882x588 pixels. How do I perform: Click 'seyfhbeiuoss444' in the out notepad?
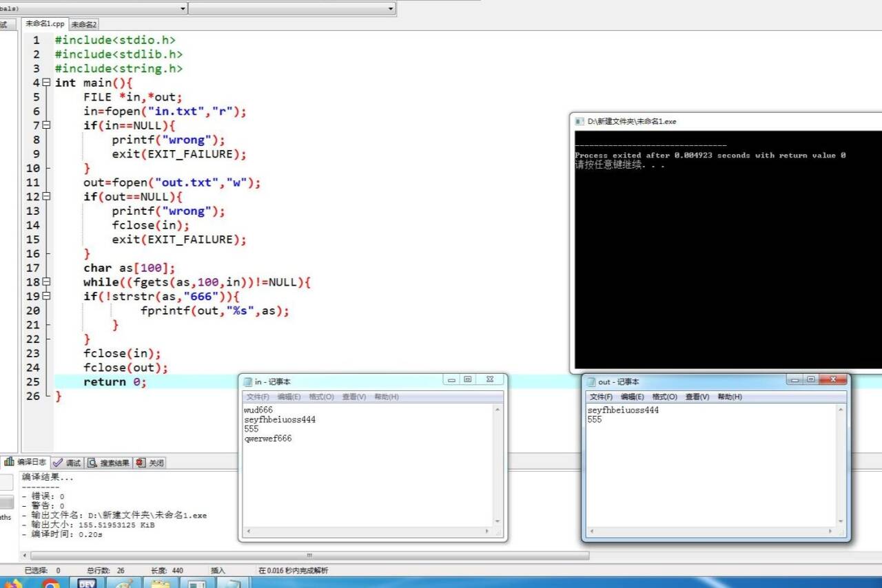click(623, 410)
